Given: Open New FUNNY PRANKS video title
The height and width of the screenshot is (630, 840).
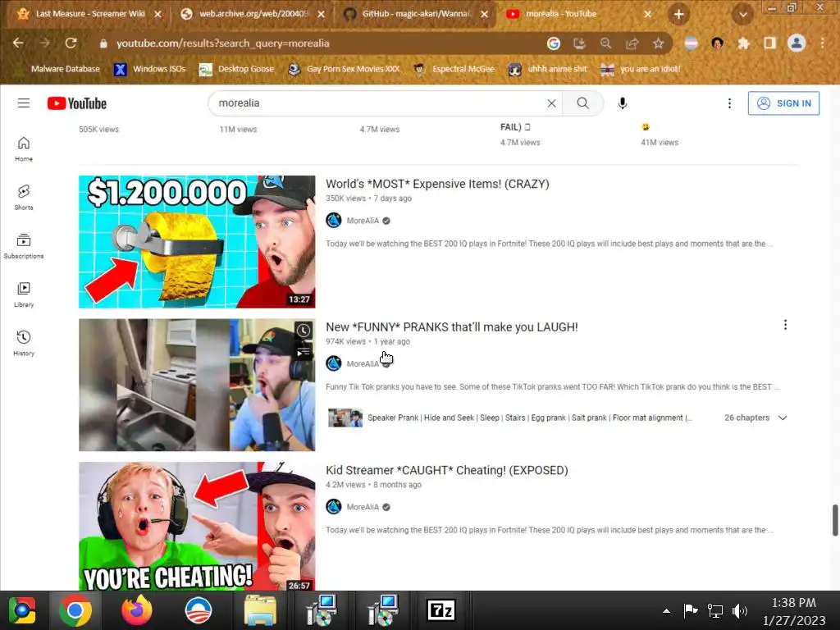Looking at the screenshot, I should [452, 326].
